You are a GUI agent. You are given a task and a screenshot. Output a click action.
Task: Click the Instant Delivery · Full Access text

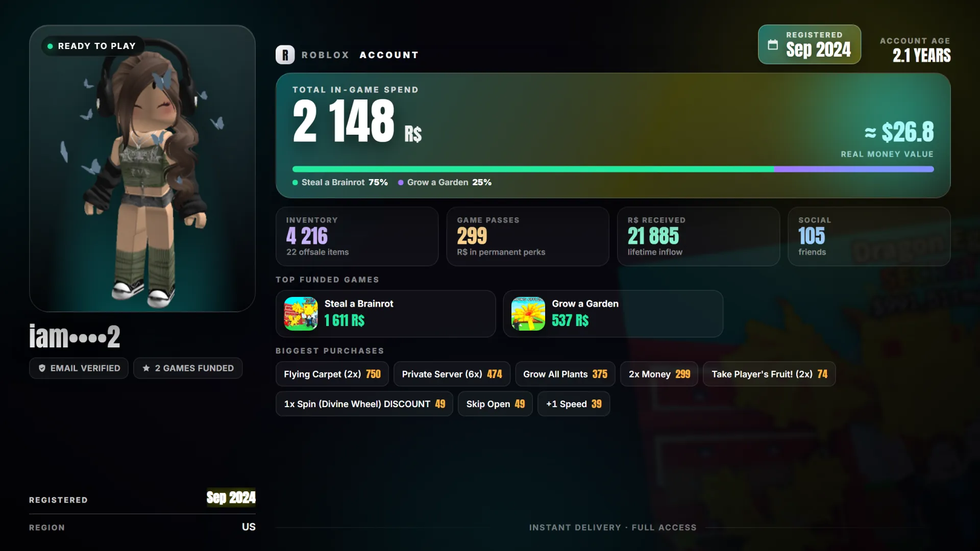(612, 528)
